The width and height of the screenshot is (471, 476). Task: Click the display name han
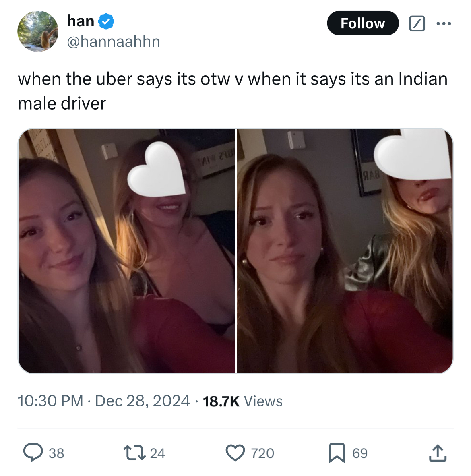click(x=81, y=21)
